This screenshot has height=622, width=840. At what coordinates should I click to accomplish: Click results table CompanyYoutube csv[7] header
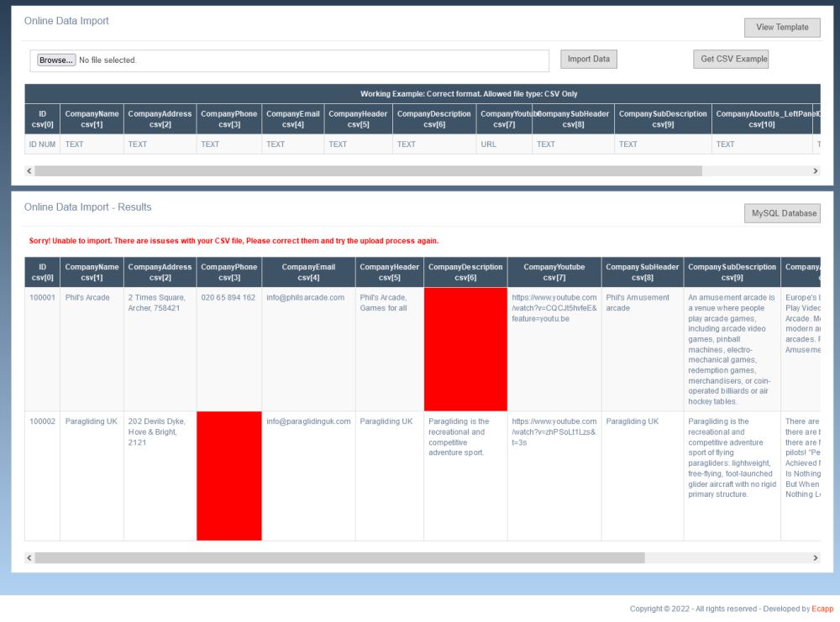click(554, 272)
